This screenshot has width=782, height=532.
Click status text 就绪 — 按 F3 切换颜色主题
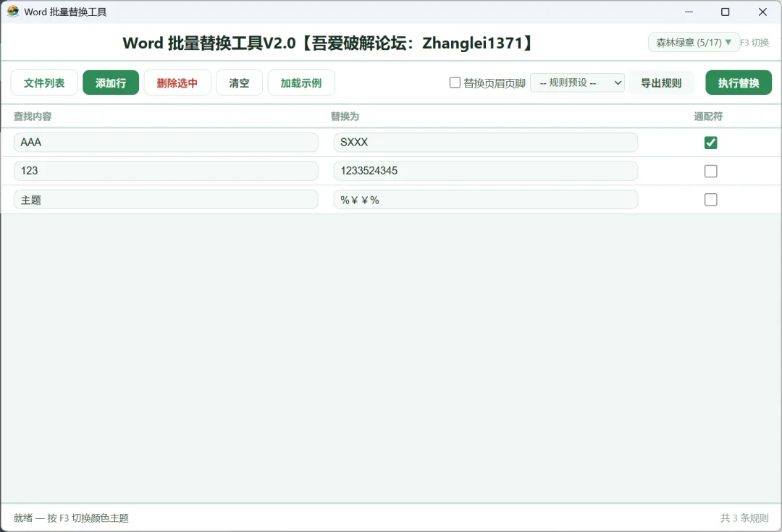[71, 518]
